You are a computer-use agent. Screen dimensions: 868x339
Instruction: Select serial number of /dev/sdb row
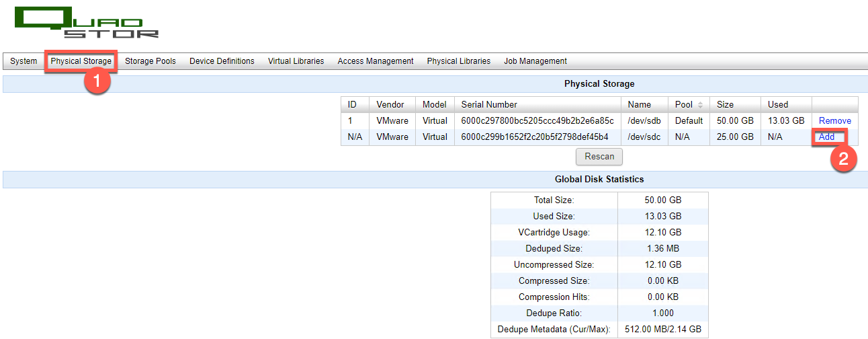537,121
